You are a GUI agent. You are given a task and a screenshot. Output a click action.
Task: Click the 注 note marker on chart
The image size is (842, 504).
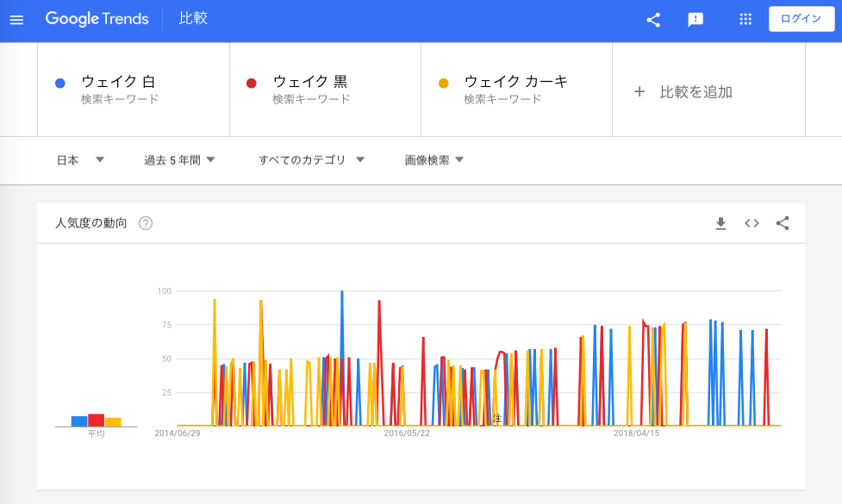pyautogui.click(x=497, y=418)
